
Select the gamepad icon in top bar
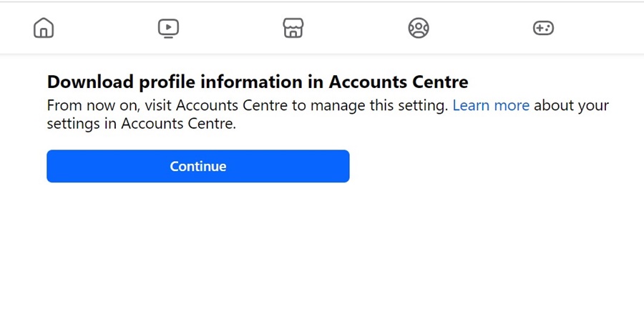[543, 29]
